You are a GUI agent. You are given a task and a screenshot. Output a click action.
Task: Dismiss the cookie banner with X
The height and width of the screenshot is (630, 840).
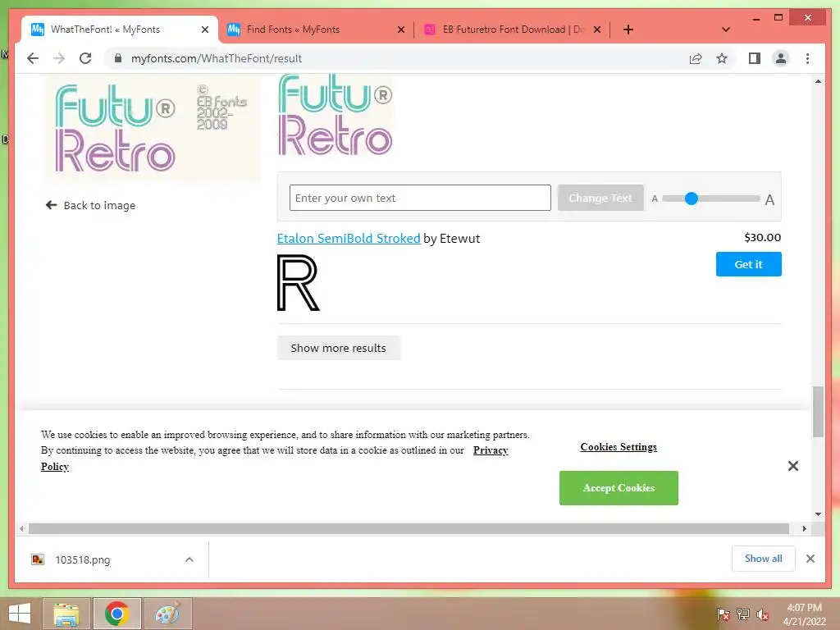pyautogui.click(x=793, y=466)
